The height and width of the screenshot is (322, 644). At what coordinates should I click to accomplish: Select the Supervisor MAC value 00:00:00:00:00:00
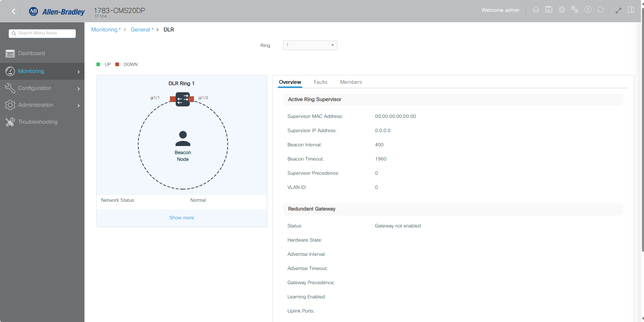[x=395, y=116]
